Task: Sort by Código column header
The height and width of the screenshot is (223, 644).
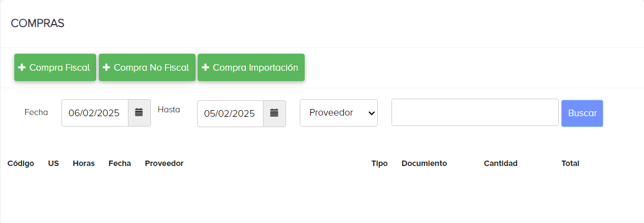Action: 20,164
